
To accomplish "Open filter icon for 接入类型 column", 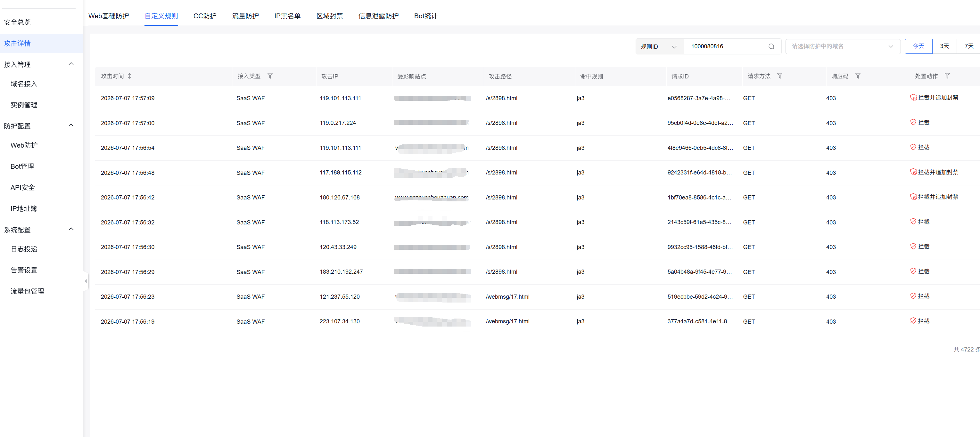I will 270,76.
